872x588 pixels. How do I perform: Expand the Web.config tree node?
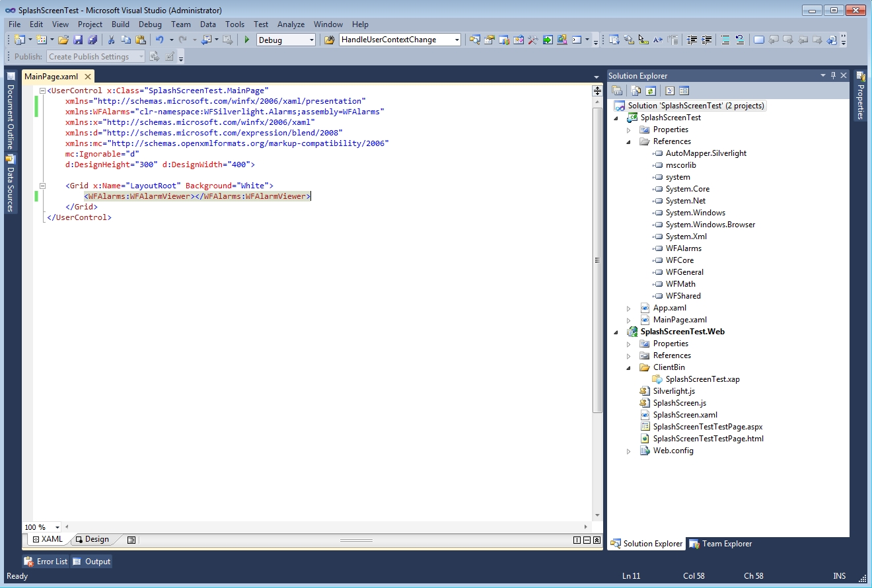click(x=629, y=451)
